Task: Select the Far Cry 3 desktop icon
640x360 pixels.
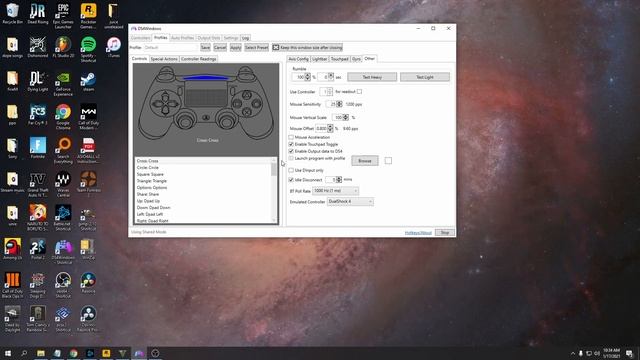Action: (x=38, y=115)
